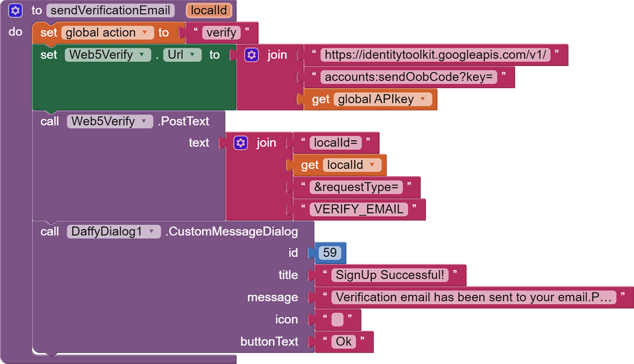Open the Web5Verify component dropdown in set block
Viewport: 634px width, 364px height.
pyautogui.click(x=142, y=55)
